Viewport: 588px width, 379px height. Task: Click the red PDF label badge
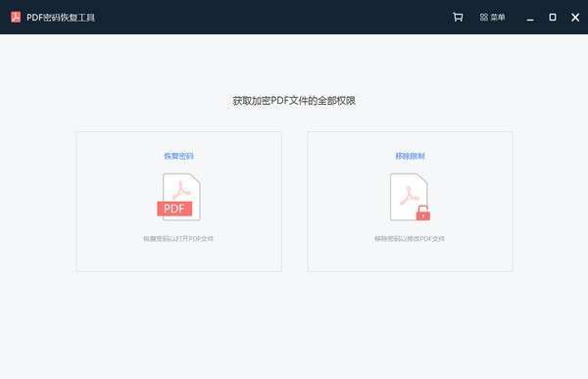pyautogui.click(x=174, y=209)
